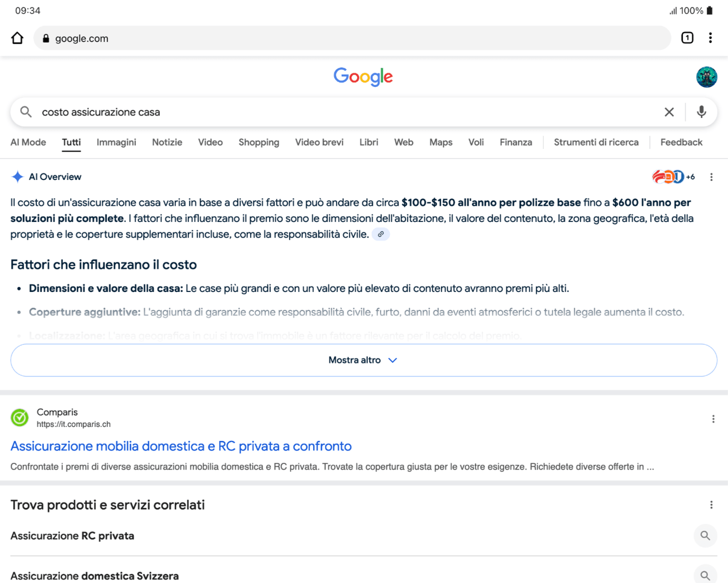This screenshot has height=583, width=728.
Task: Click the AI Overview source link icon
Action: point(381,234)
